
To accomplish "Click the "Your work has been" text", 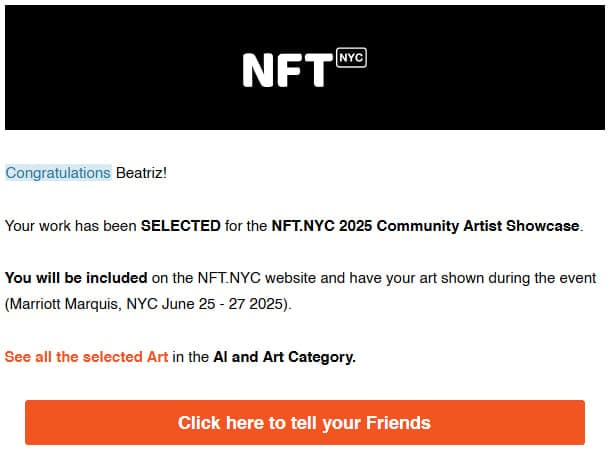I will point(70,226).
